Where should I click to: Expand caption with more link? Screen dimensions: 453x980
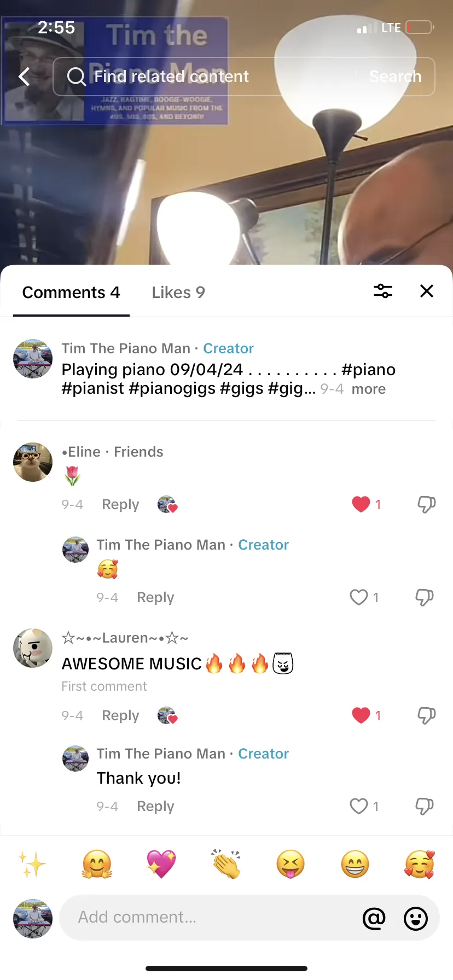coord(369,389)
